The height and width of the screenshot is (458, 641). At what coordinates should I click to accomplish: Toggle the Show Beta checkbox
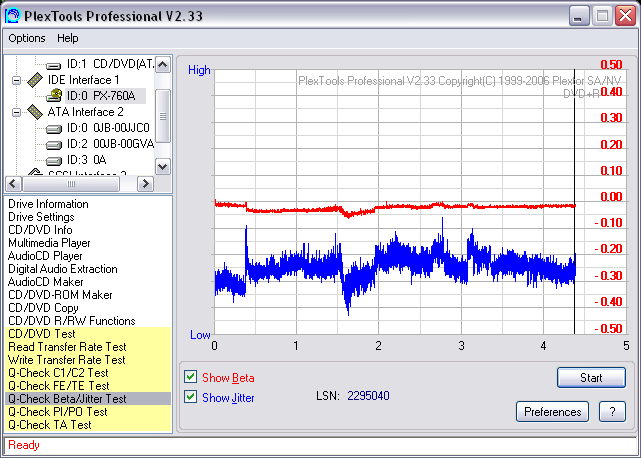191,377
